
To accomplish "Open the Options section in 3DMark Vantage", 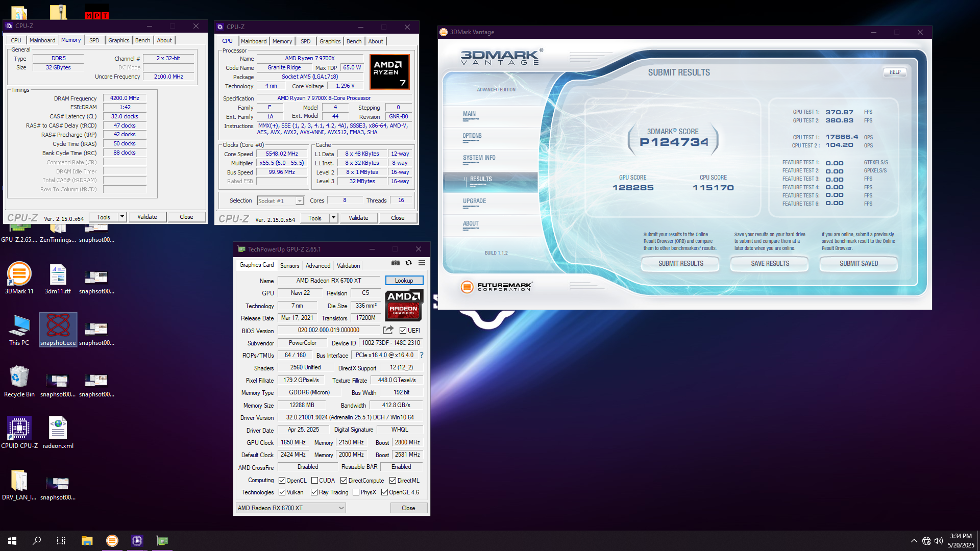I will pos(472,136).
